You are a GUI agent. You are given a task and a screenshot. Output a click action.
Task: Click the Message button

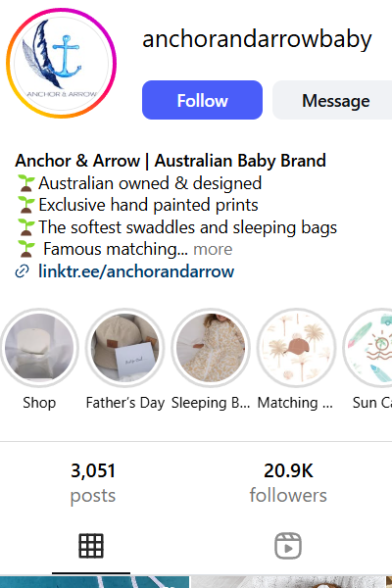(x=332, y=100)
